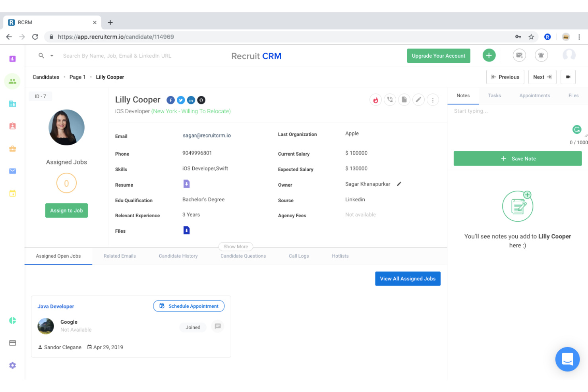Expand the search filter dropdown arrow
Viewport: 588px width, 392px height.
[52, 56]
